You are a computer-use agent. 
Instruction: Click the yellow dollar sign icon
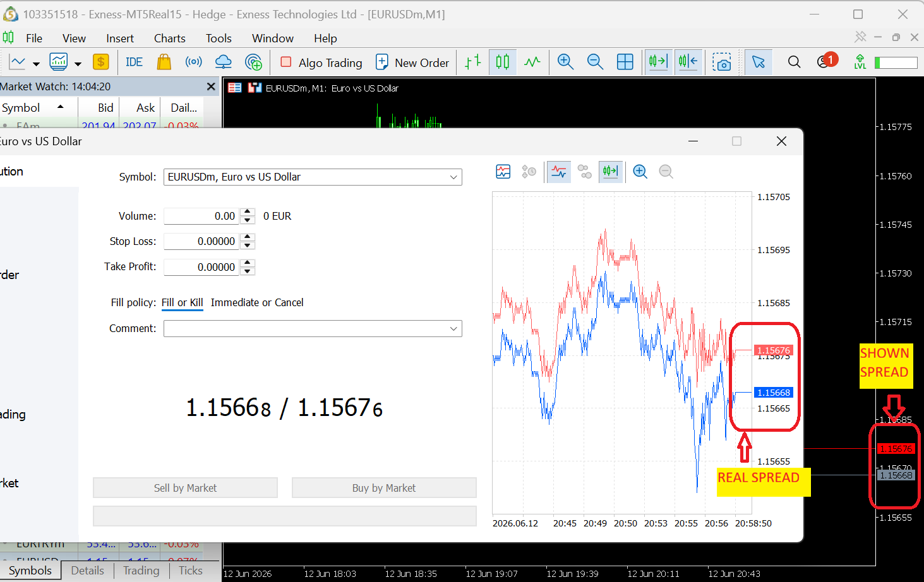pyautogui.click(x=100, y=62)
